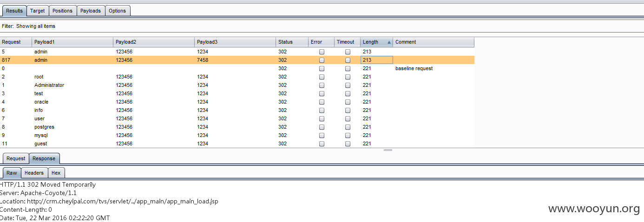Screen dimensions: 644x222
Task: Toggle Error checkbox in the oracle row
Action: (x=322, y=102)
